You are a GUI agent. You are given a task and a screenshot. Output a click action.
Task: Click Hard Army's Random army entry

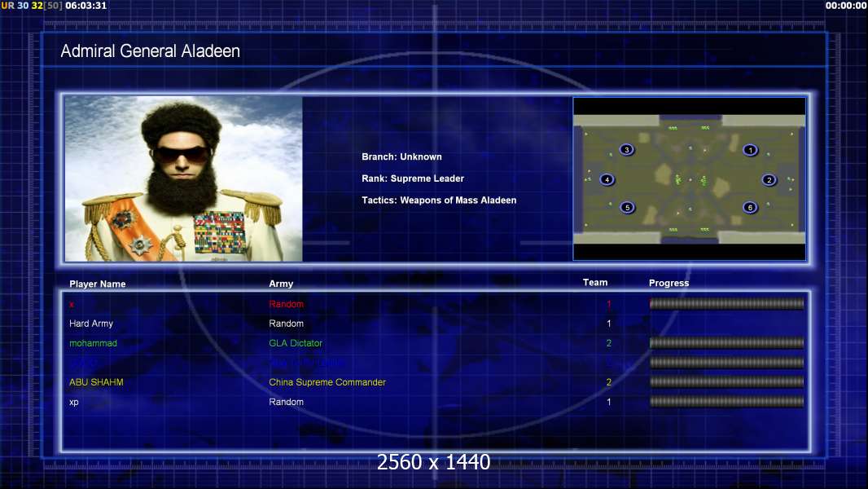pos(286,324)
